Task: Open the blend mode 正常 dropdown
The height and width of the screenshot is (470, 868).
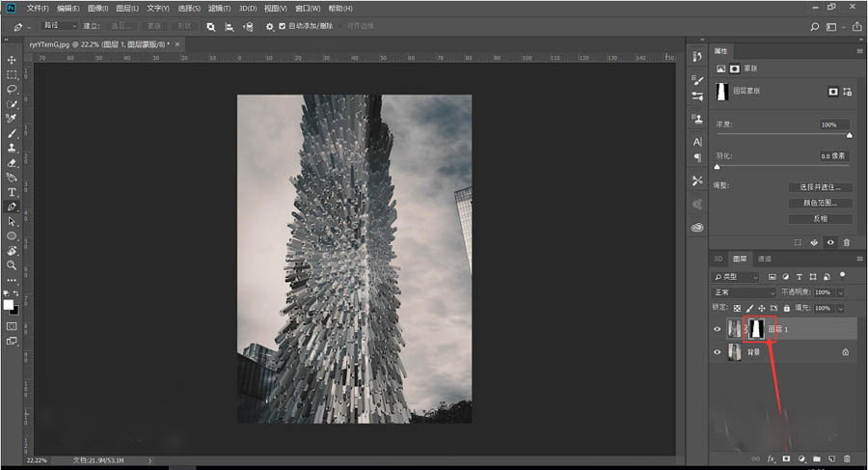Action: click(744, 291)
